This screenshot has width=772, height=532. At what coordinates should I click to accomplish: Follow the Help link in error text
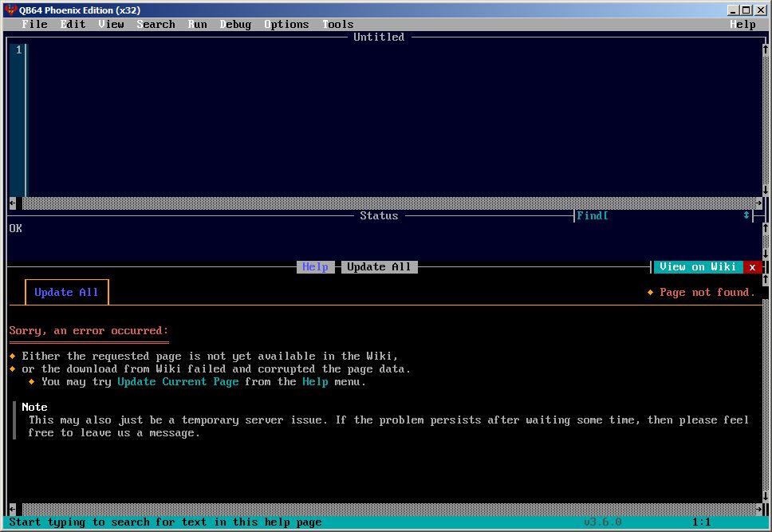coord(315,382)
